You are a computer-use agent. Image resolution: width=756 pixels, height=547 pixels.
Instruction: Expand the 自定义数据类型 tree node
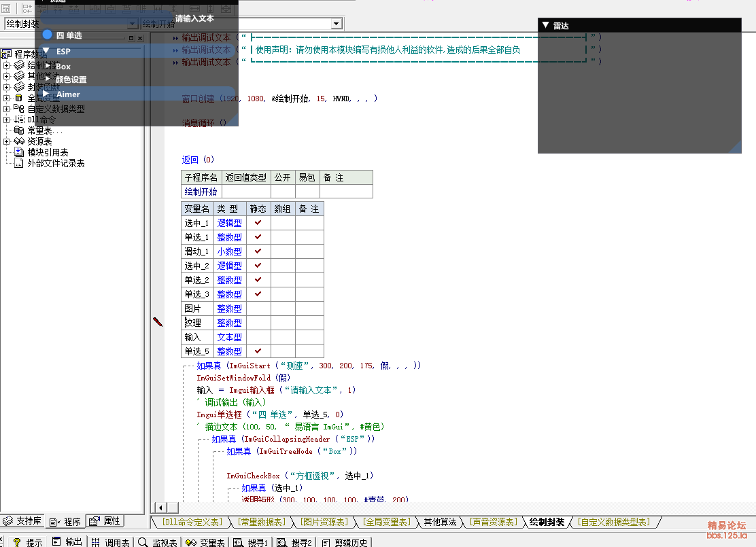(6, 109)
